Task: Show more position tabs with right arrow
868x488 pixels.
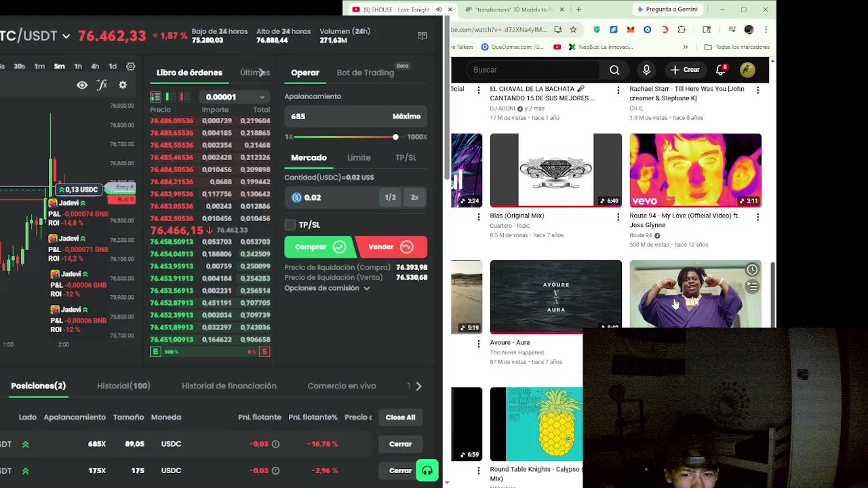Action: (x=418, y=386)
